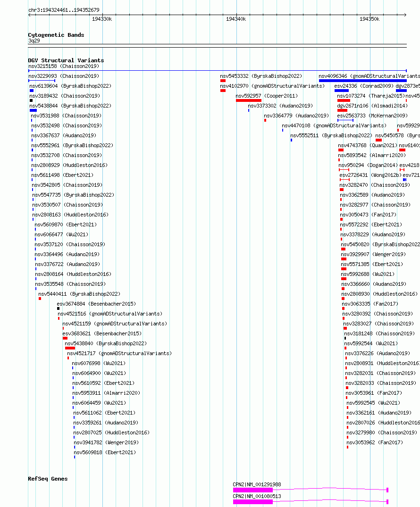Select esv2726431 (Wong2012b) label
420x507 pixels.
tap(370, 175)
